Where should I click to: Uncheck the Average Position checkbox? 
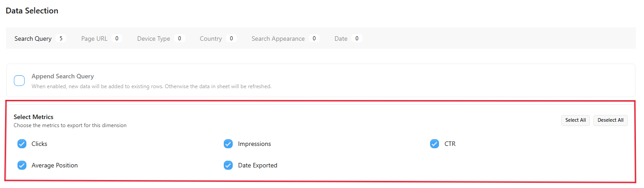click(22, 165)
